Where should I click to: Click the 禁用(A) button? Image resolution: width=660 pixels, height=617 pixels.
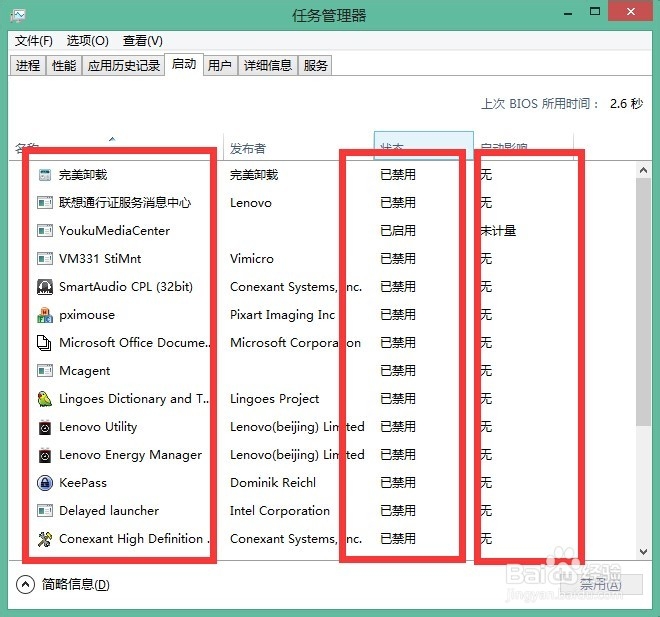[601, 585]
